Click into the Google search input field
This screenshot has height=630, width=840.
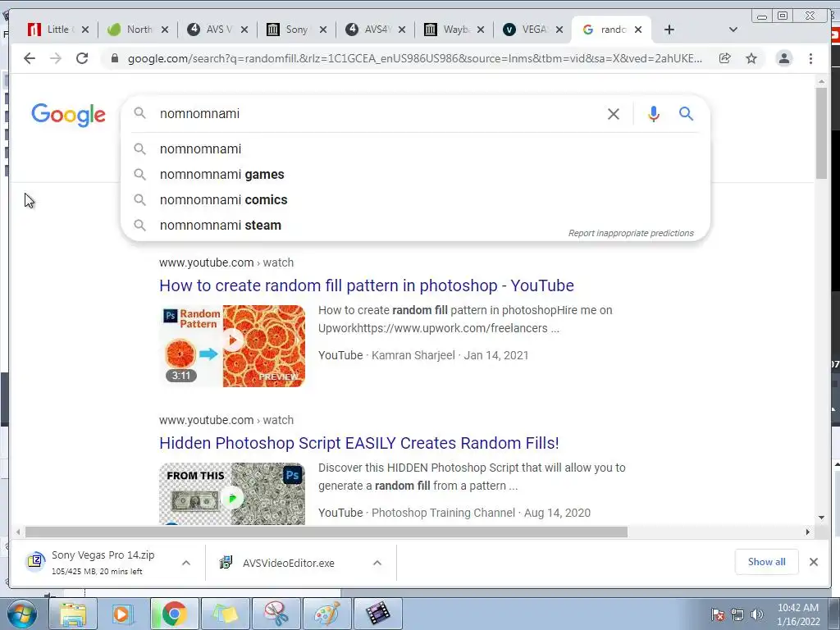[375, 113]
